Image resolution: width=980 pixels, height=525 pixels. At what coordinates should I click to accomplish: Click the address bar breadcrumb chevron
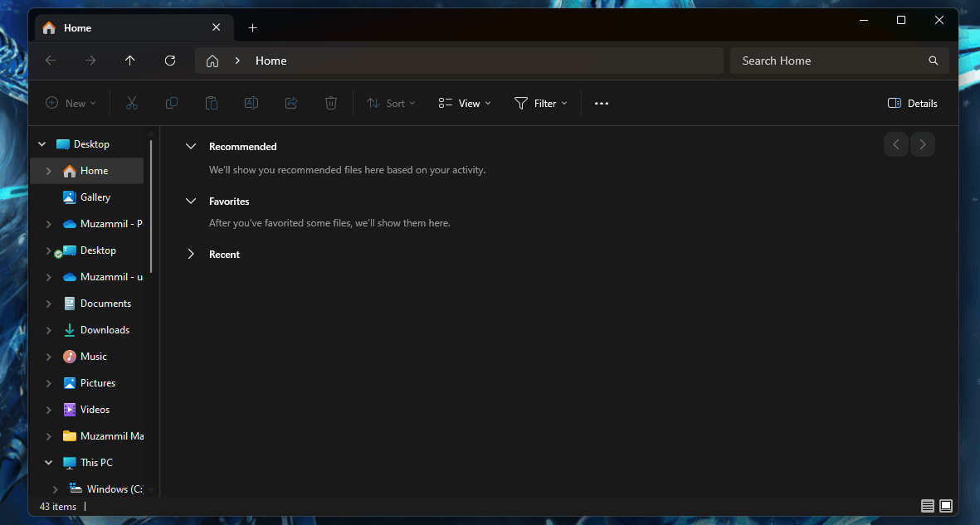(237, 61)
